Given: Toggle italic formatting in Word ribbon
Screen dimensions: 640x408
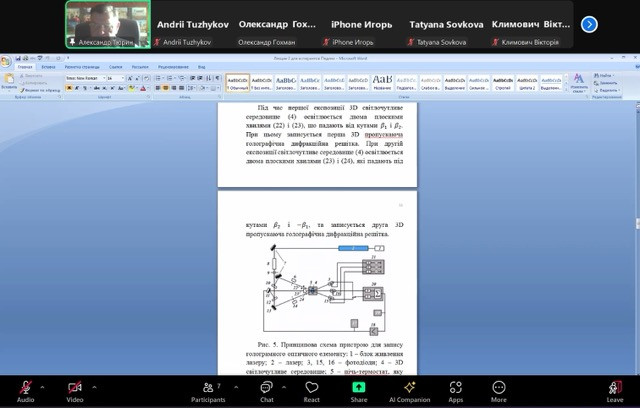Looking at the screenshot, I should (77, 88).
